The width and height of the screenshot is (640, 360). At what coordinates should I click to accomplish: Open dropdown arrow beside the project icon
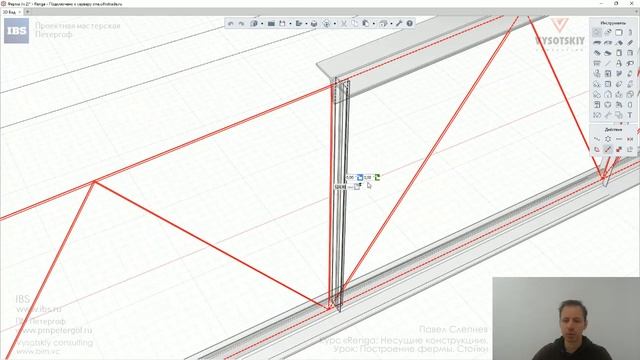click(262, 24)
